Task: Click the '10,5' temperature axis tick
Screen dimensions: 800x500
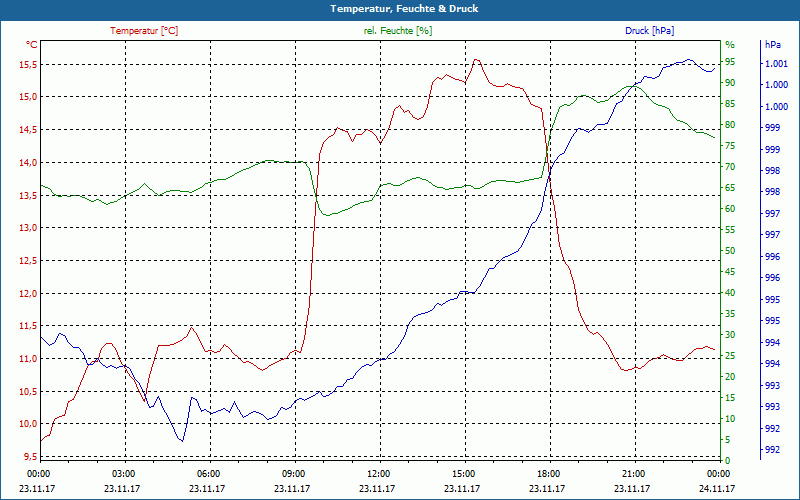Action: tap(28, 391)
